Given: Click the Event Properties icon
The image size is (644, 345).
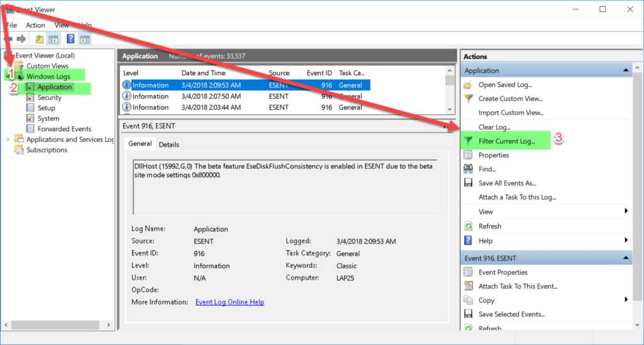Looking at the screenshot, I should (x=468, y=272).
